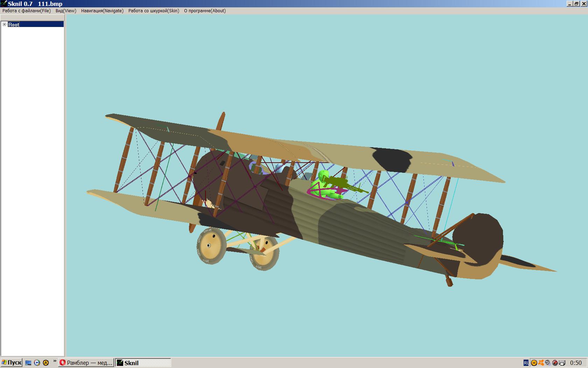This screenshot has width=588, height=368.
Task: Close the Sknil window
Action: tap(583, 4)
